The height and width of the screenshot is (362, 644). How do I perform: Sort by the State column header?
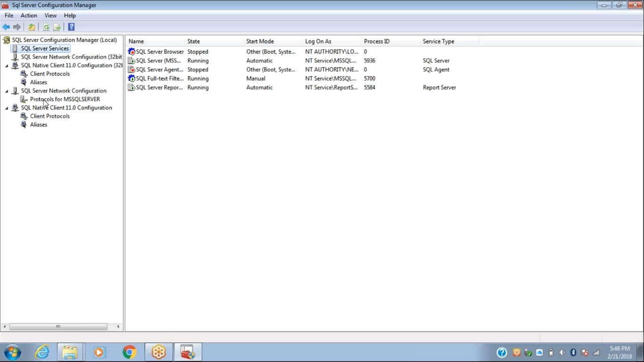point(214,41)
